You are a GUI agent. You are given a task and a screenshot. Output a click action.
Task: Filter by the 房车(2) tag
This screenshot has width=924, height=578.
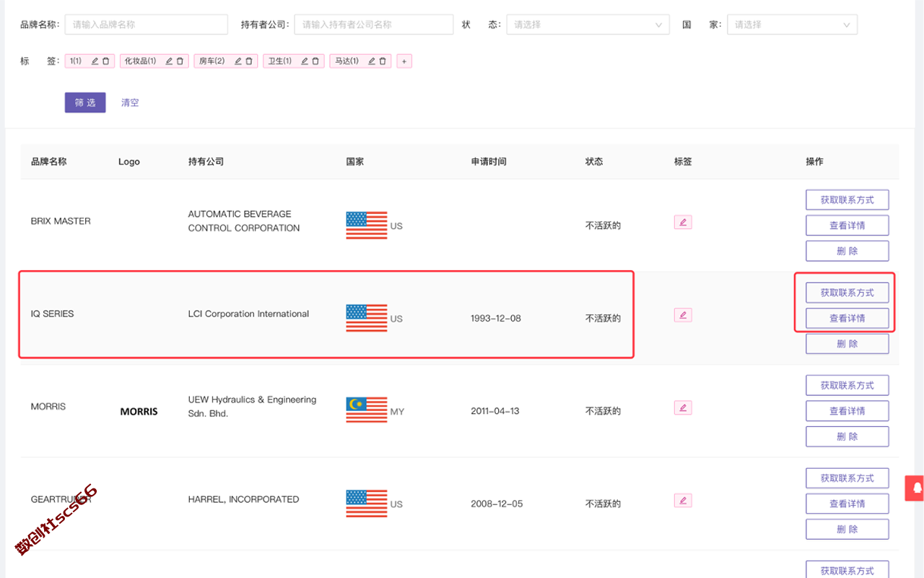212,61
